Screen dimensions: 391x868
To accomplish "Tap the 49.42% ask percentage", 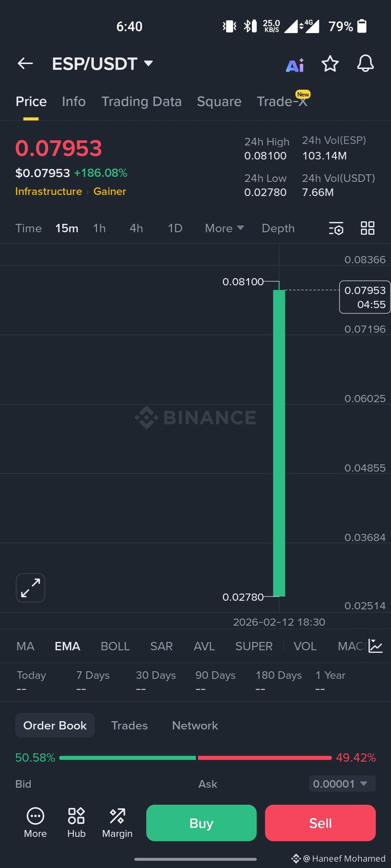I will (356, 757).
